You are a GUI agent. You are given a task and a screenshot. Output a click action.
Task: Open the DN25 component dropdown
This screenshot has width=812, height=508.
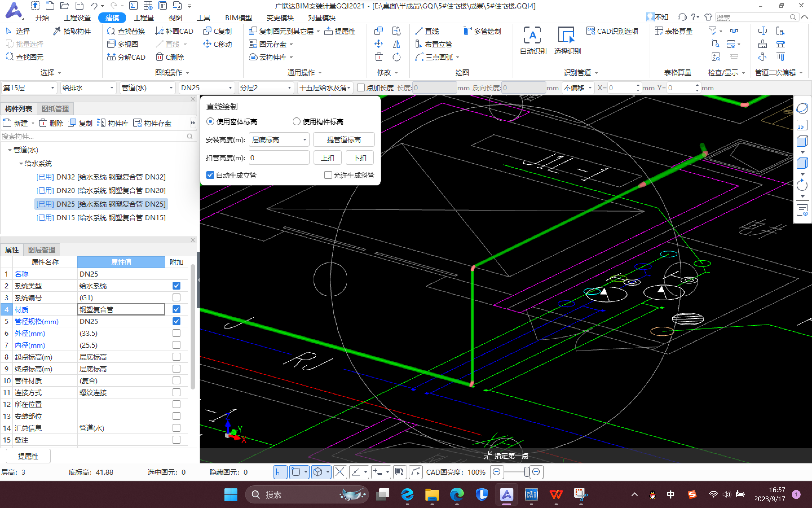tap(207, 88)
